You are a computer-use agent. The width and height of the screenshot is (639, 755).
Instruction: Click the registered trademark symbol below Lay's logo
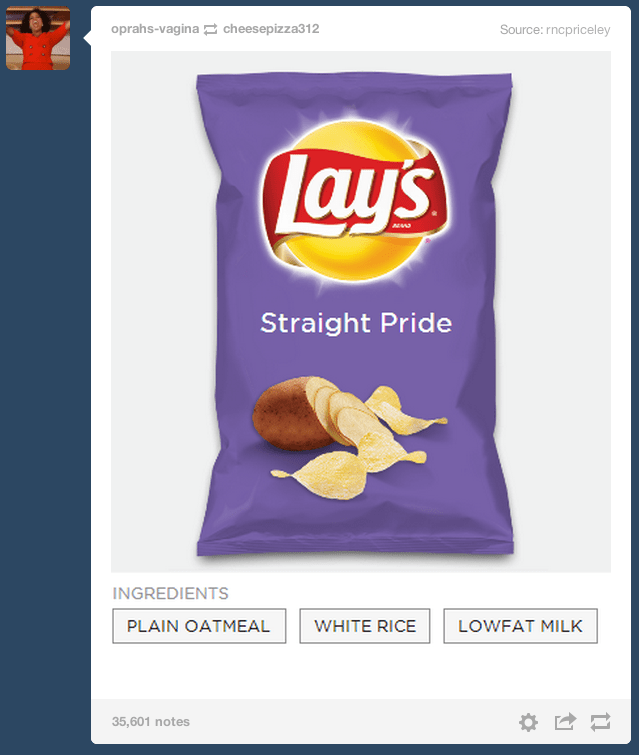(428, 239)
